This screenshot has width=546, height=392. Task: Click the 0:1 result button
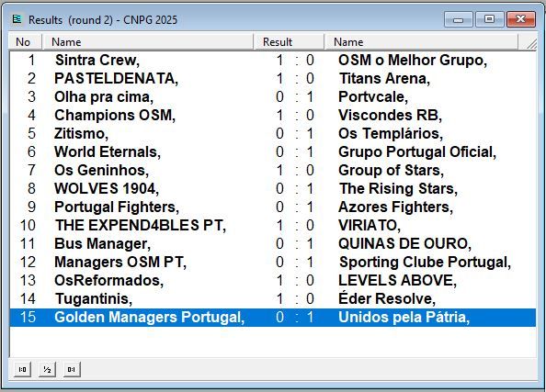(72, 369)
